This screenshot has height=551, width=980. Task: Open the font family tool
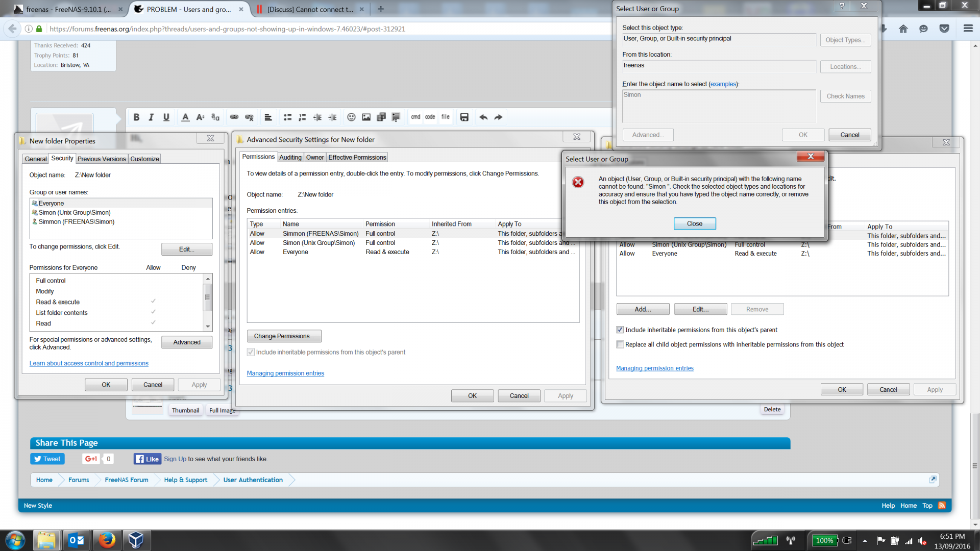pyautogui.click(x=215, y=117)
